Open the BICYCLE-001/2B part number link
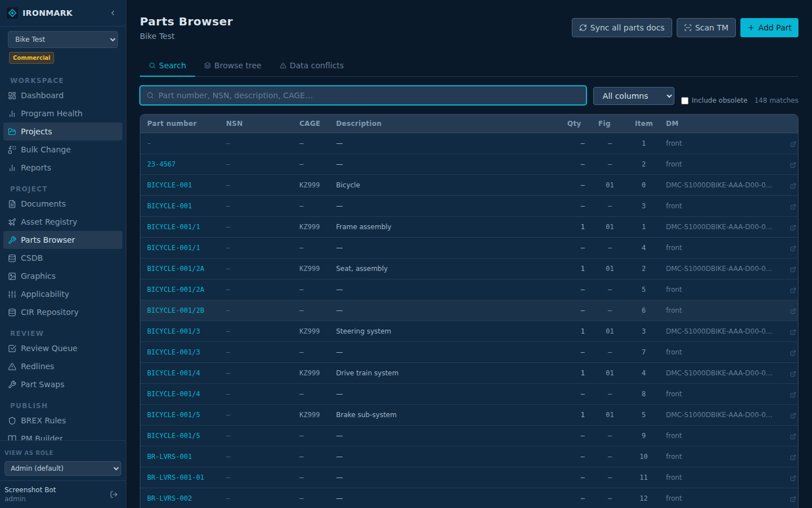 176,310
